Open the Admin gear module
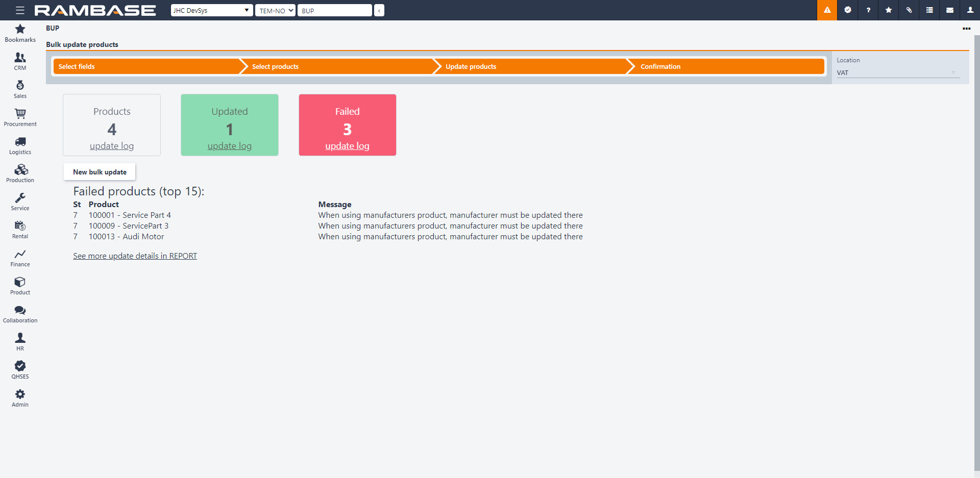The height and width of the screenshot is (478, 980). tap(20, 398)
